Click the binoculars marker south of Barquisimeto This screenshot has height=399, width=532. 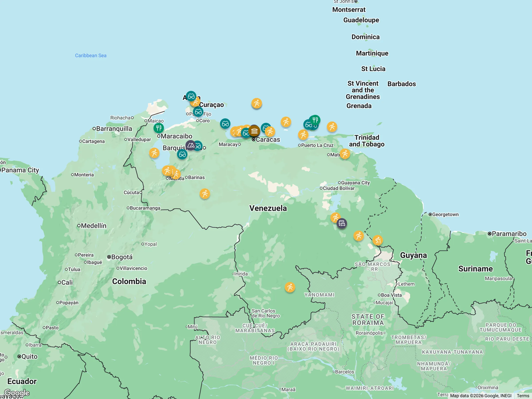point(182,154)
